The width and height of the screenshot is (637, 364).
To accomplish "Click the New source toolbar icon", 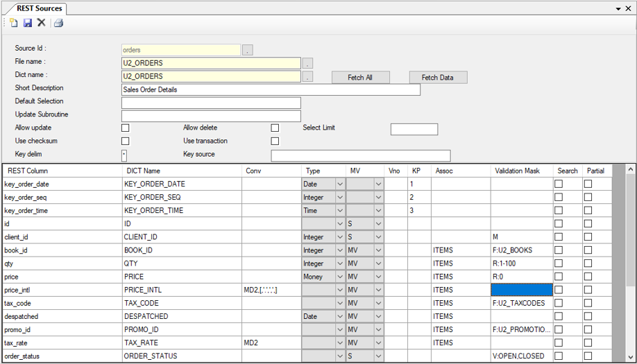I will 14,23.
